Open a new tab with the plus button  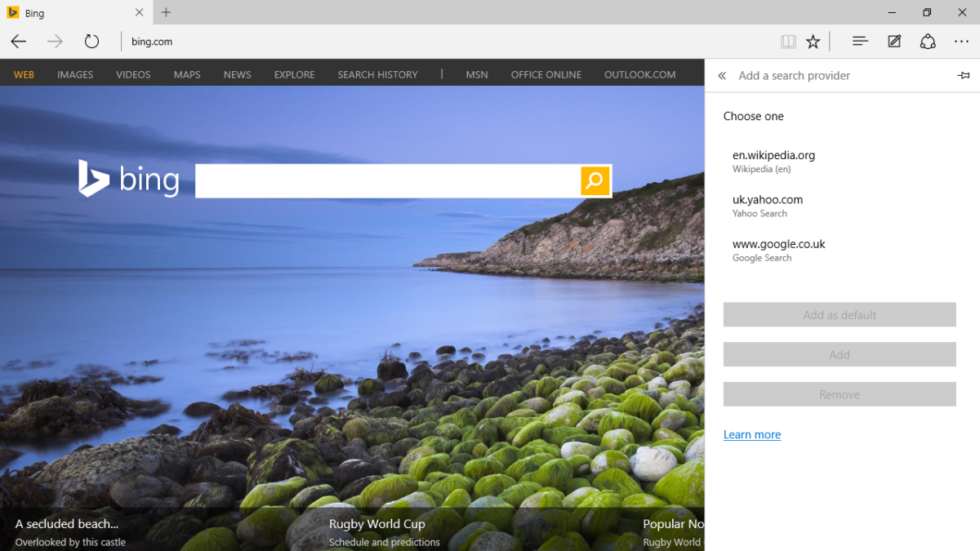coord(166,12)
